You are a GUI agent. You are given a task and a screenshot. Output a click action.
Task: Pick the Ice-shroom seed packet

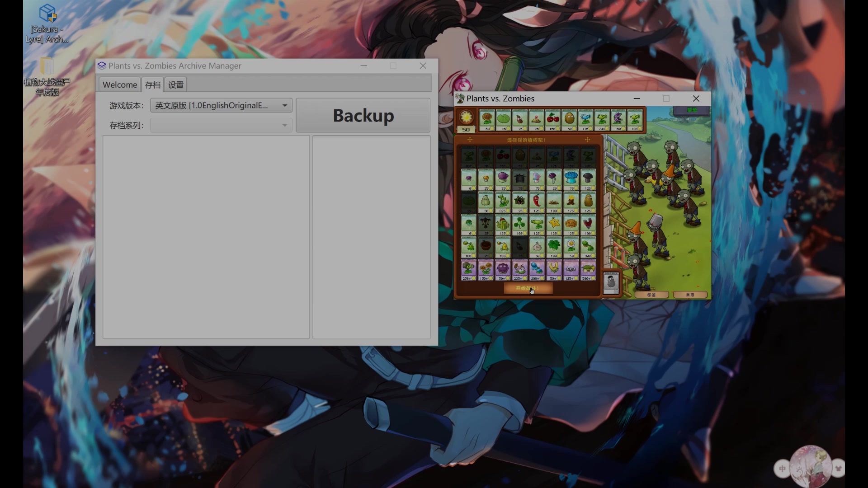pos(571,179)
